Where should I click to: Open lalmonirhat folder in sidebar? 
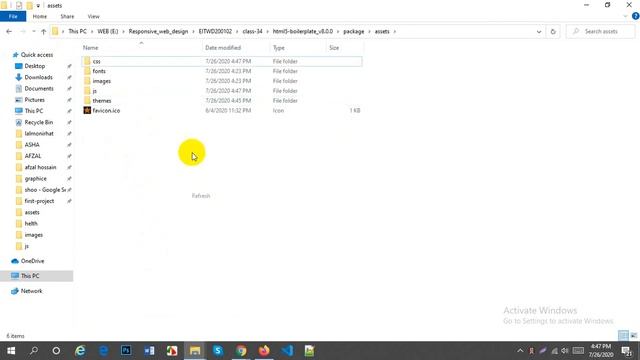point(39,133)
